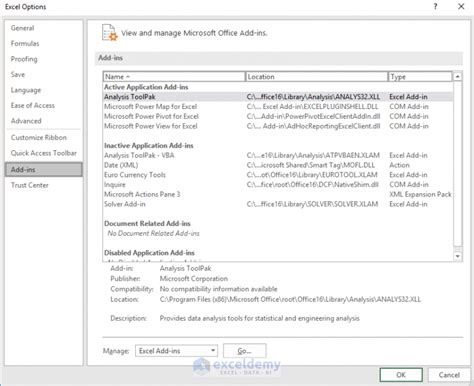Image resolution: width=474 pixels, height=386 pixels.
Task: Click the list scroll down arrow
Action: tap(458, 256)
